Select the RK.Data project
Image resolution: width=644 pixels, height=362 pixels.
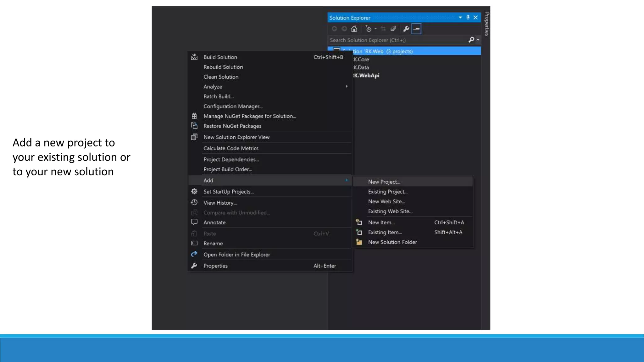pyautogui.click(x=361, y=68)
